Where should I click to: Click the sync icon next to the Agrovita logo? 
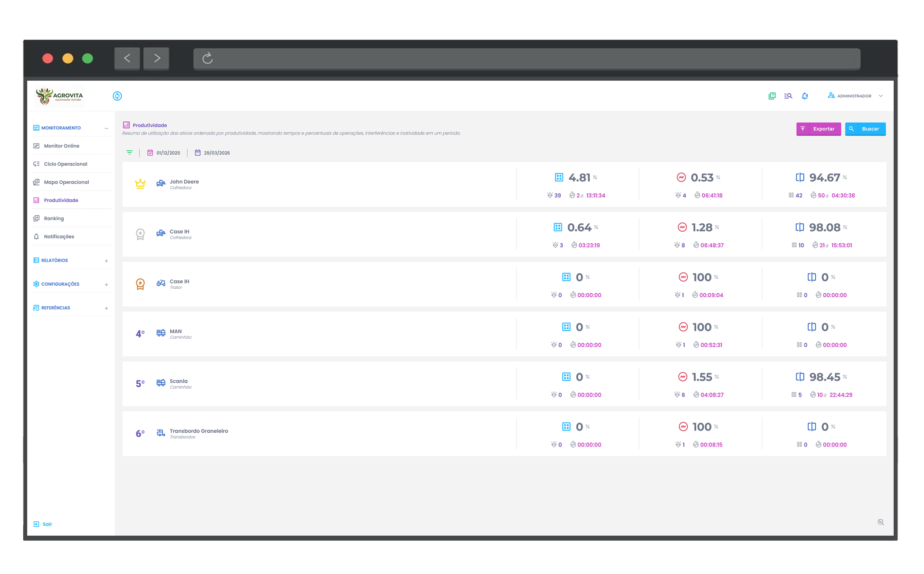pyautogui.click(x=117, y=96)
